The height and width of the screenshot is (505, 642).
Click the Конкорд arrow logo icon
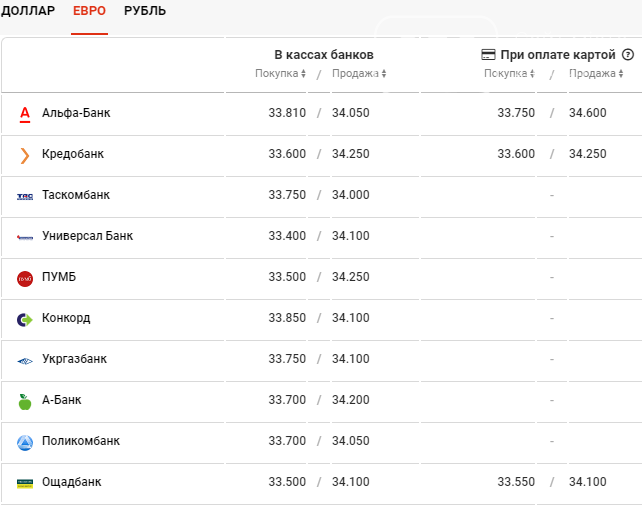point(25,319)
